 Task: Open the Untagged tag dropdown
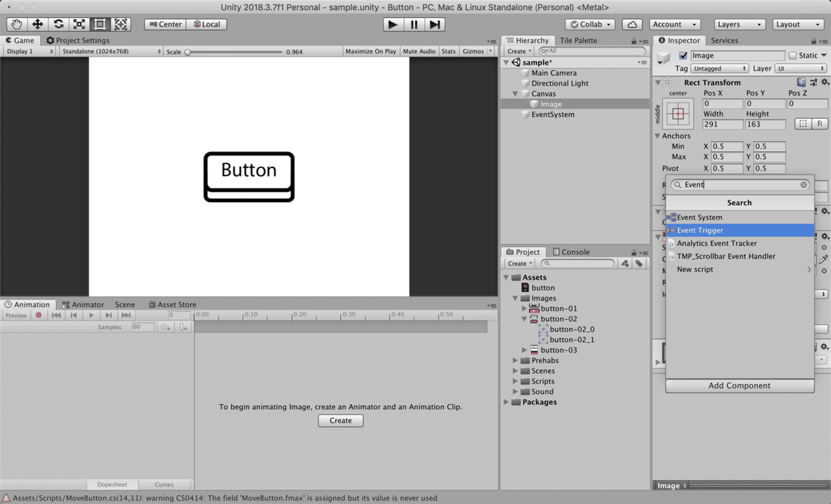pos(720,69)
